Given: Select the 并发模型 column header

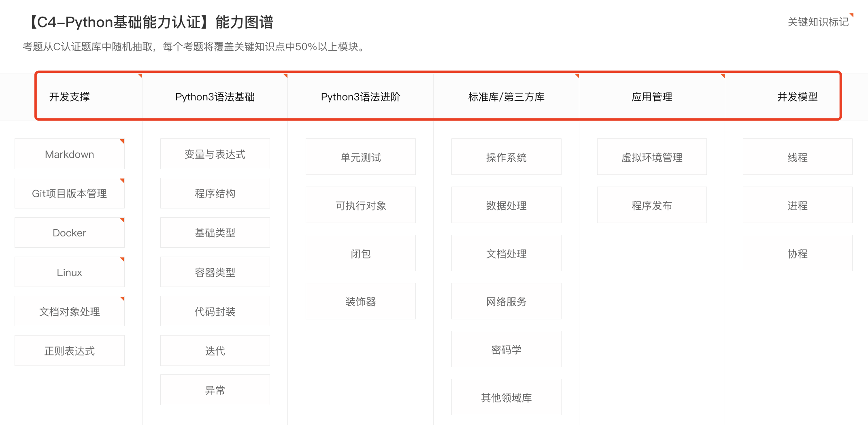Looking at the screenshot, I should pyautogui.click(x=798, y=97).
